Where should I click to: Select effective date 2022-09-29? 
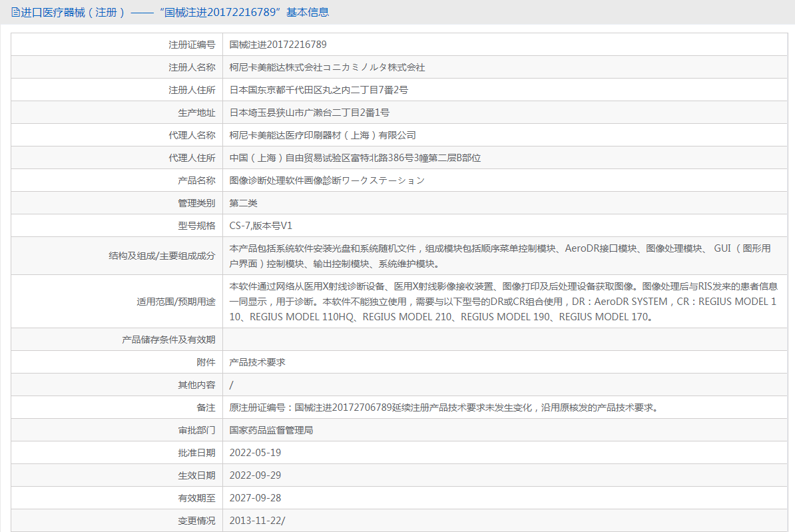pos(255,475)
